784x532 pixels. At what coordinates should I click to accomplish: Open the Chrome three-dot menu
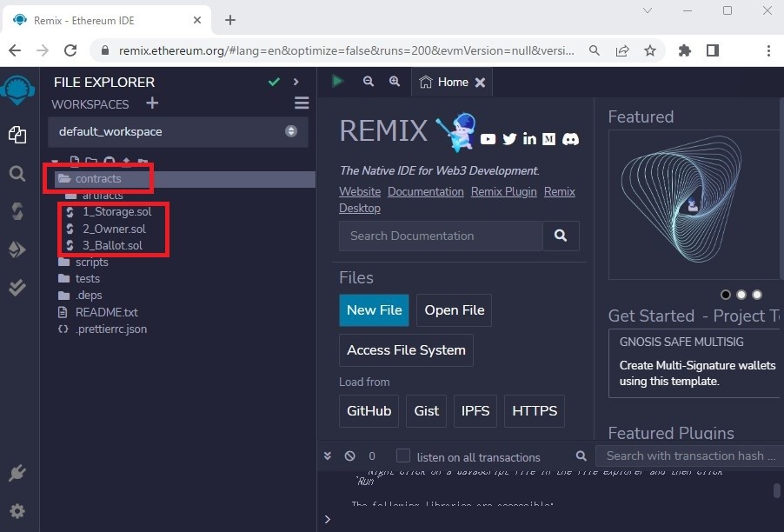coord(768,50)
